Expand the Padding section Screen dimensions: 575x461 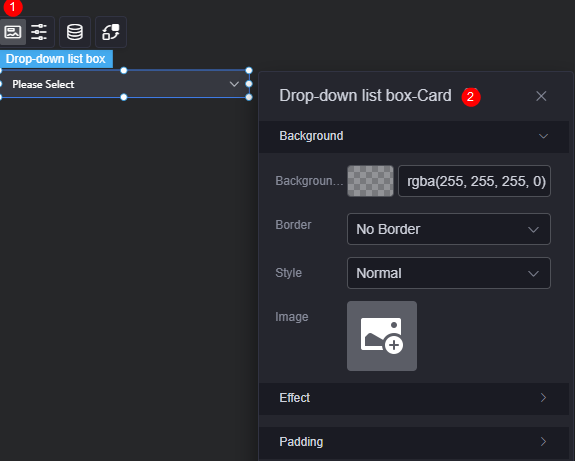point(414,442)
